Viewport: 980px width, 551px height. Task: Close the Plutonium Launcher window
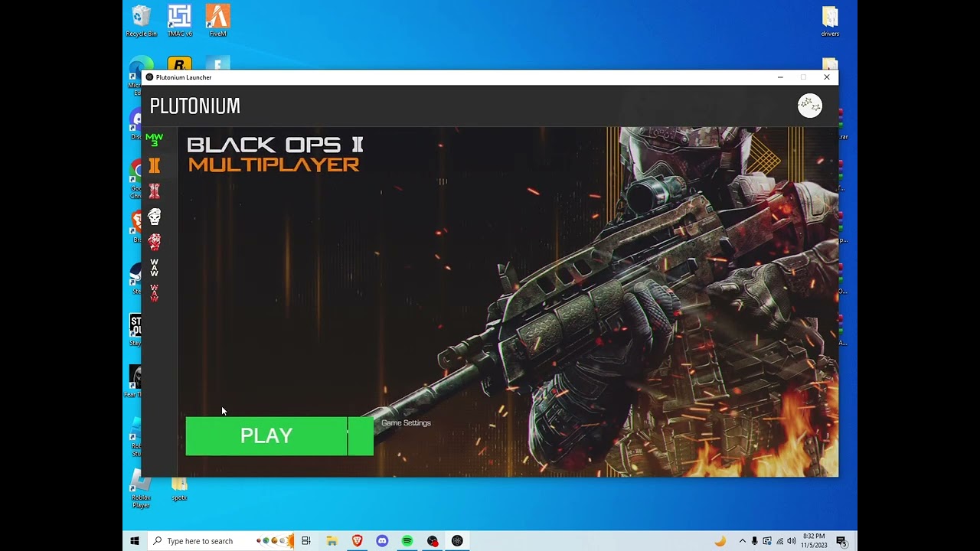pos(827,77)
